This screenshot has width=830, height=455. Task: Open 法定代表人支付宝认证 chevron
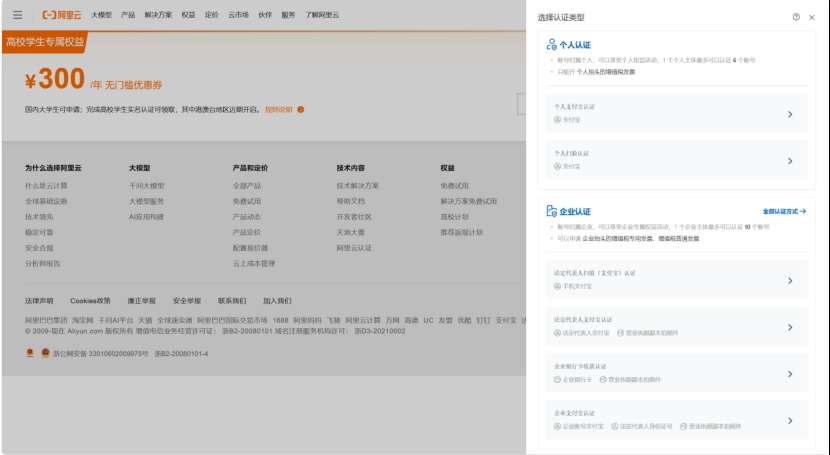(x=790, y=327)
